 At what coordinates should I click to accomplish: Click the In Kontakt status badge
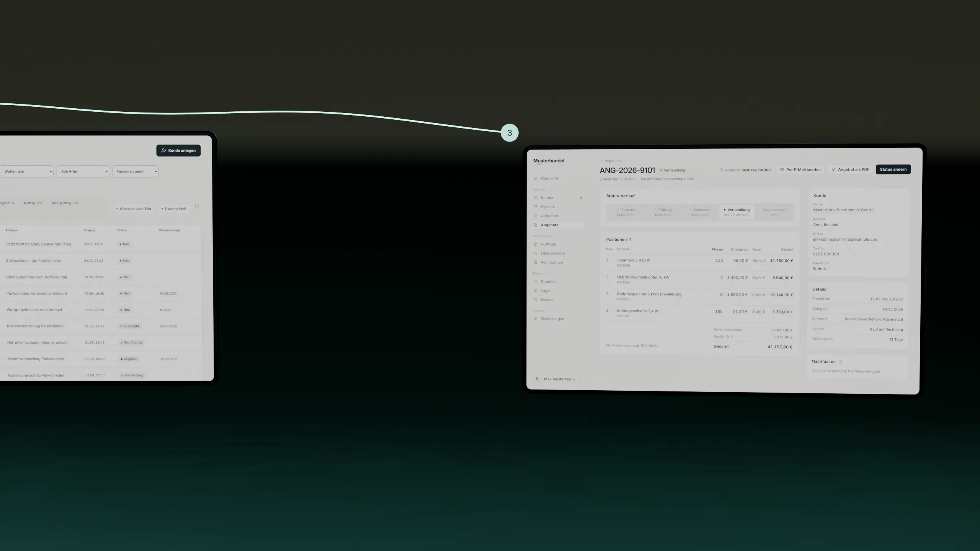(130, 326)
